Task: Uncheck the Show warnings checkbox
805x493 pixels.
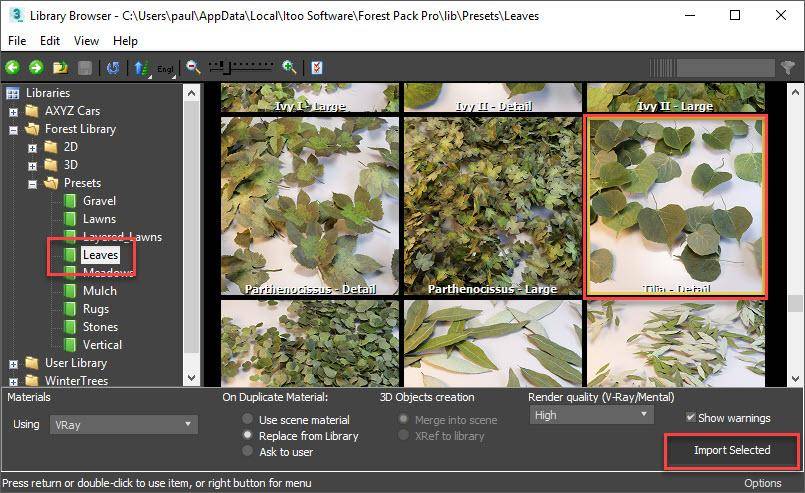Action: click(692, 418)
